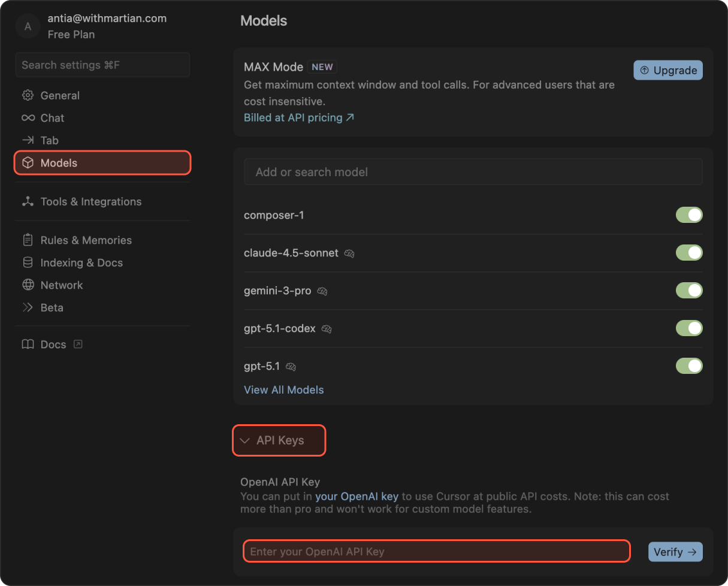Screen dimensions: 728x586
Task: Turn off the claude-4.5-sonnet toggle
Action: (688, 253)
